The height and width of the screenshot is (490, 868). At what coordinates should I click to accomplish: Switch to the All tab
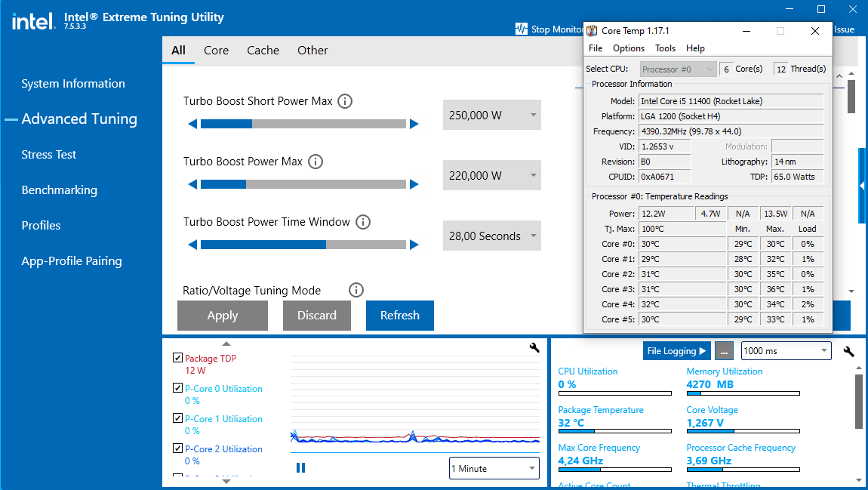coord(178,51)
